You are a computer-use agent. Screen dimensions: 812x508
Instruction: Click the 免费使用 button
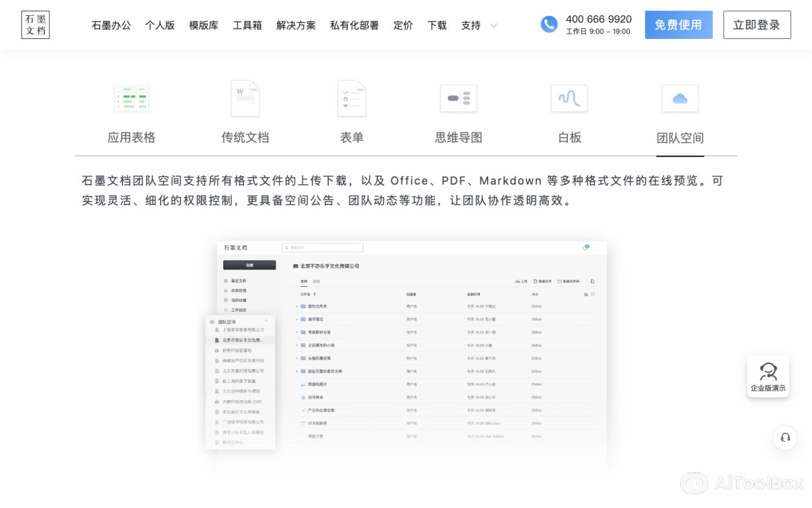click(x=678, y=24)
